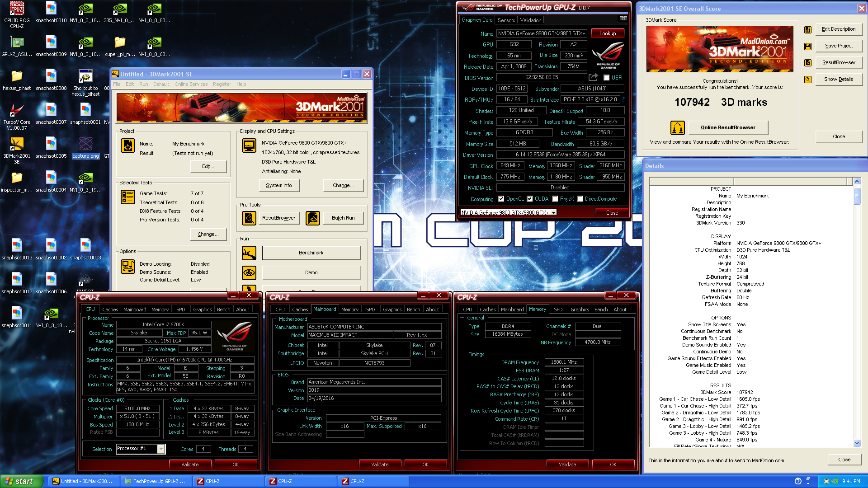
Task: Switch to the Validation tab in GPU-Z
Action: point(531,20)
